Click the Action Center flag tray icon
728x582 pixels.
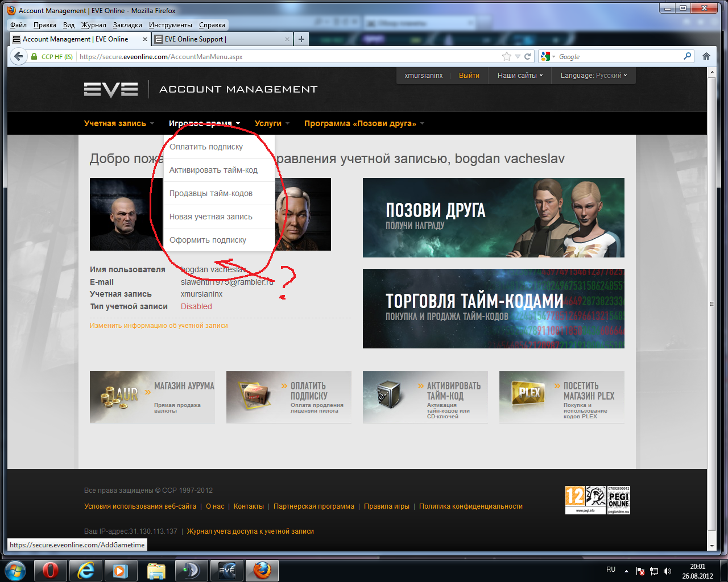(640, 571)
